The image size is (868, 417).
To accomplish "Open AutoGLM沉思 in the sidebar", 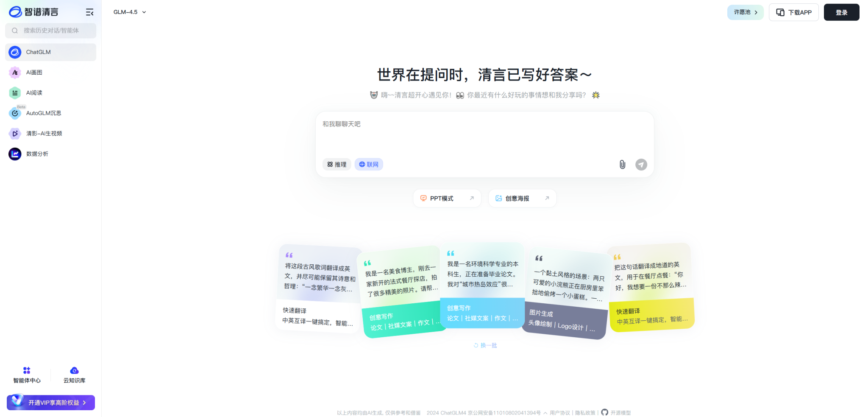I will [x=50, y=113].
